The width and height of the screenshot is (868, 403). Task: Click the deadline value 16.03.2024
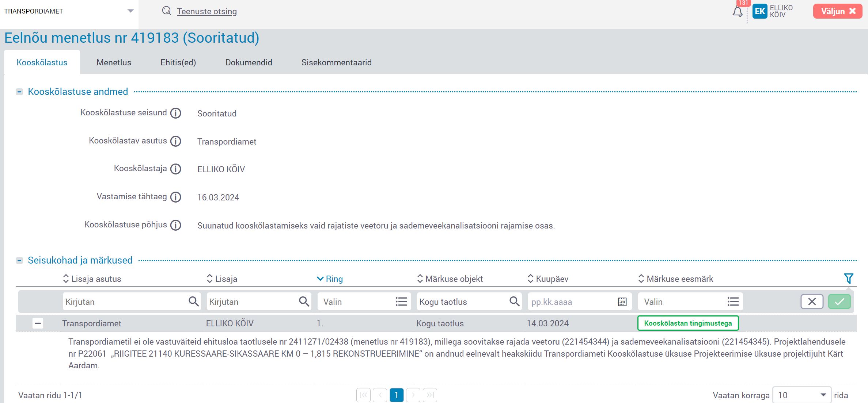218,197
